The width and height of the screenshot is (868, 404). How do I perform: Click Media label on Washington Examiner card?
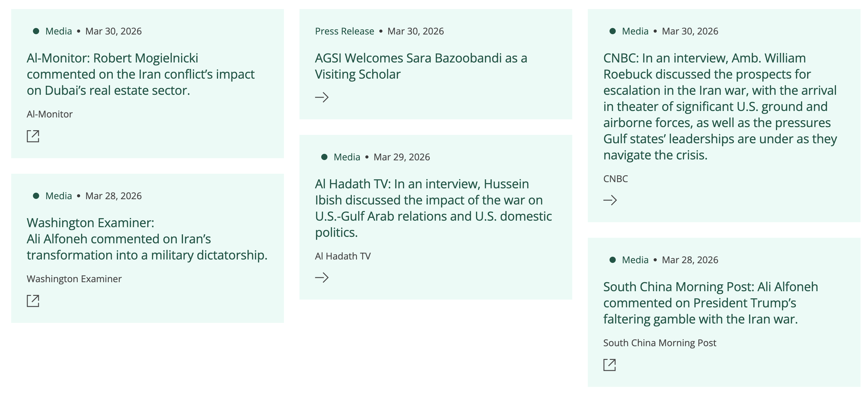pos(59,196)
